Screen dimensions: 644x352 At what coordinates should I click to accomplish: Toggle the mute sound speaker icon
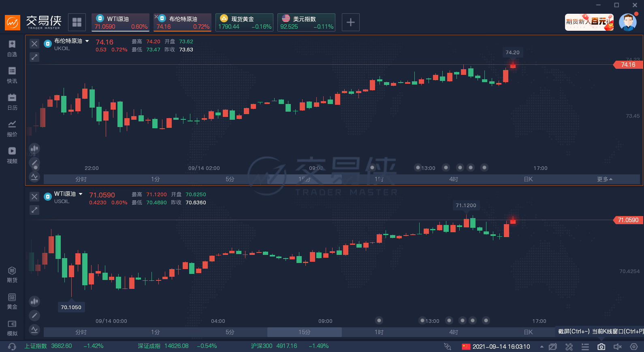617,347
